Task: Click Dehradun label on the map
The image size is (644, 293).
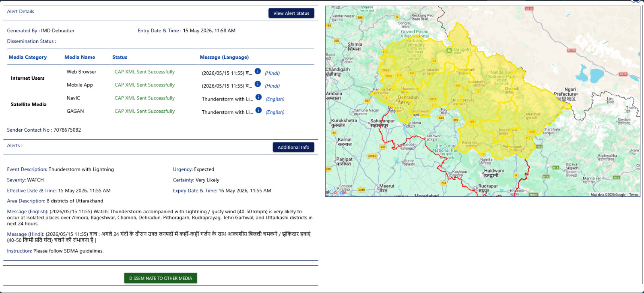Action: [408, 97]
